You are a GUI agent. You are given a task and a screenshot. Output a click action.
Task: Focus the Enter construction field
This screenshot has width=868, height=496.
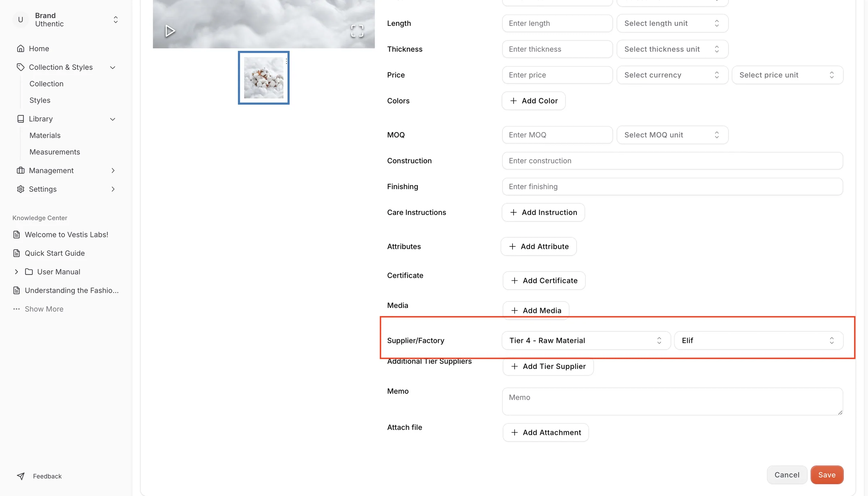pyautogui.click(x=672, y=161)
